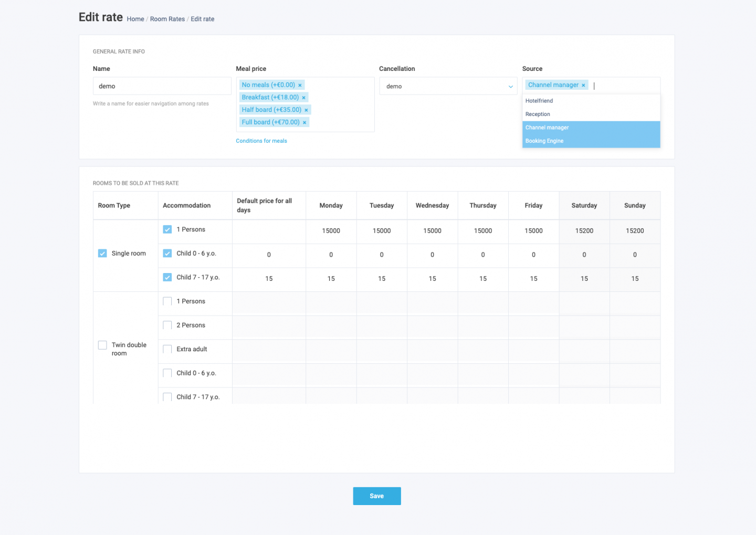The height and width of the screenshot is (535, 756).
Task: Uncheck Single room Child 7 - 17 y.o.
Action: (167, 277)
